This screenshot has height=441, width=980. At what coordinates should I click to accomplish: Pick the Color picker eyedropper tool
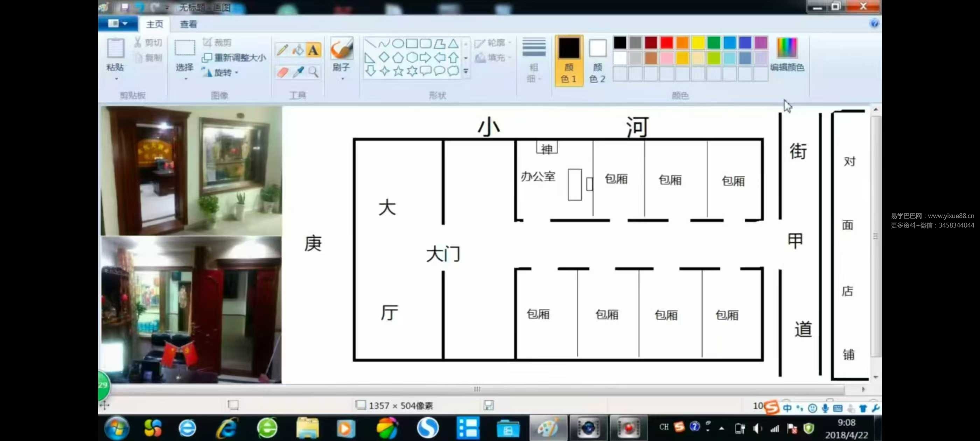298,72
